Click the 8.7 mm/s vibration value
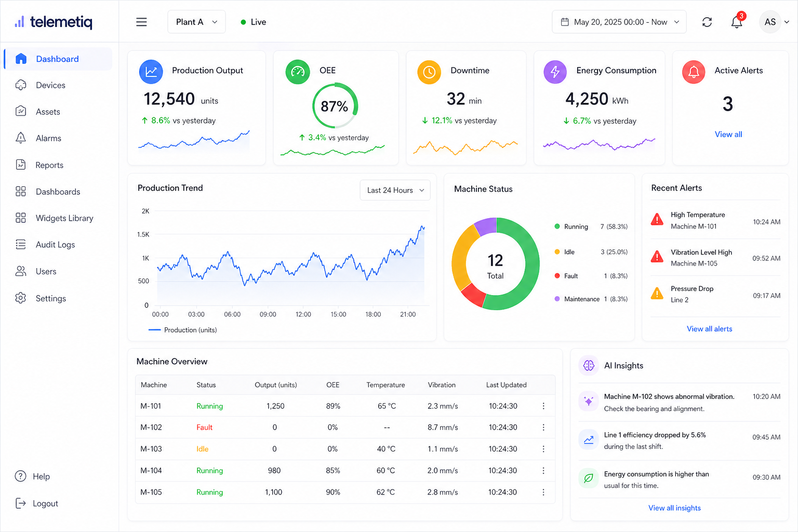Viewport: 798px width, 532px height. click(443, 427)
